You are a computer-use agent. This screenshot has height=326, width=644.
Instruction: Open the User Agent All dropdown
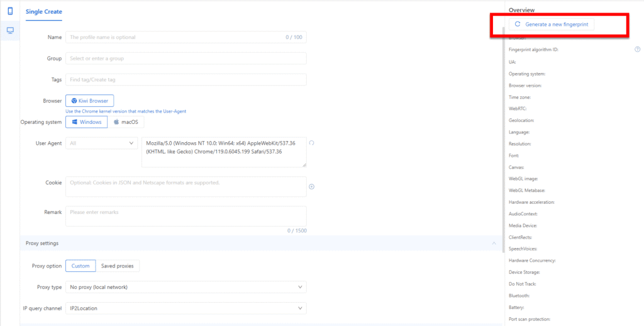pos(102,143)
